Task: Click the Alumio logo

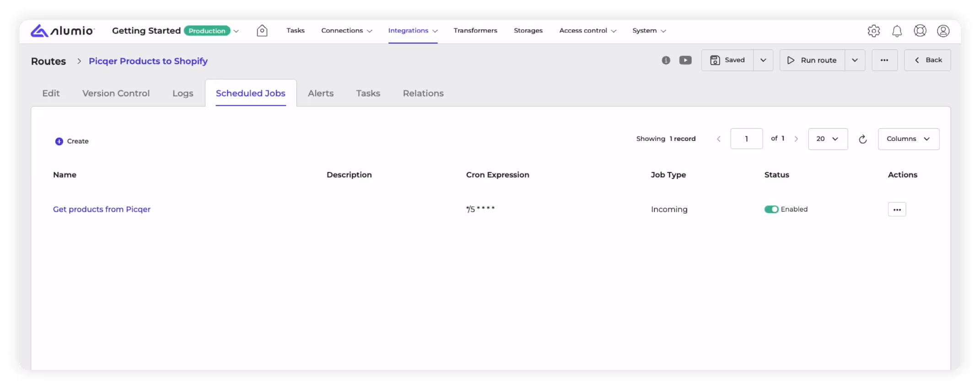Action: 62,31
